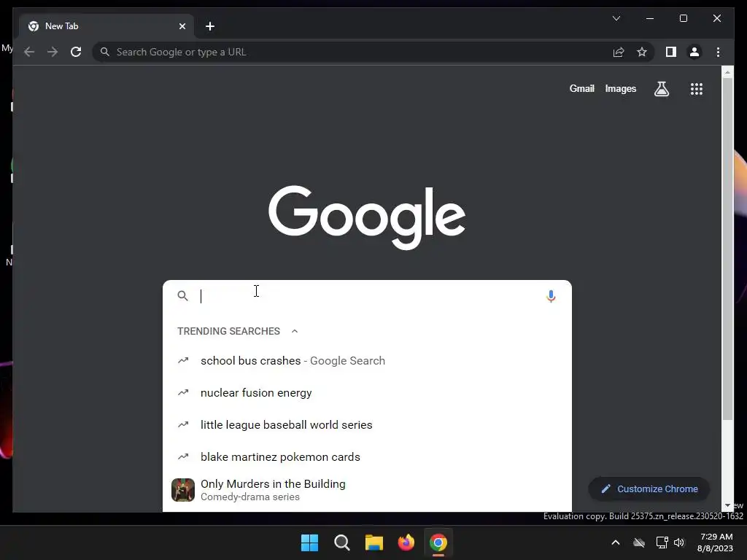This screenshot has width=747, height=560.
Task: Show hidden system tray icons
Action: (x=616, y=542)
